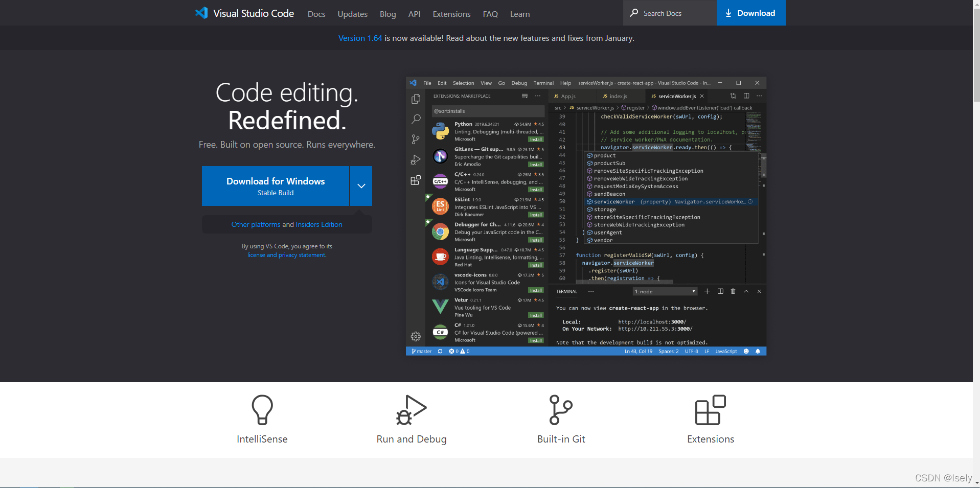Viewport: 980px width, 488px height.
Task: Click the split editor icon
Action: coord(746,96)
